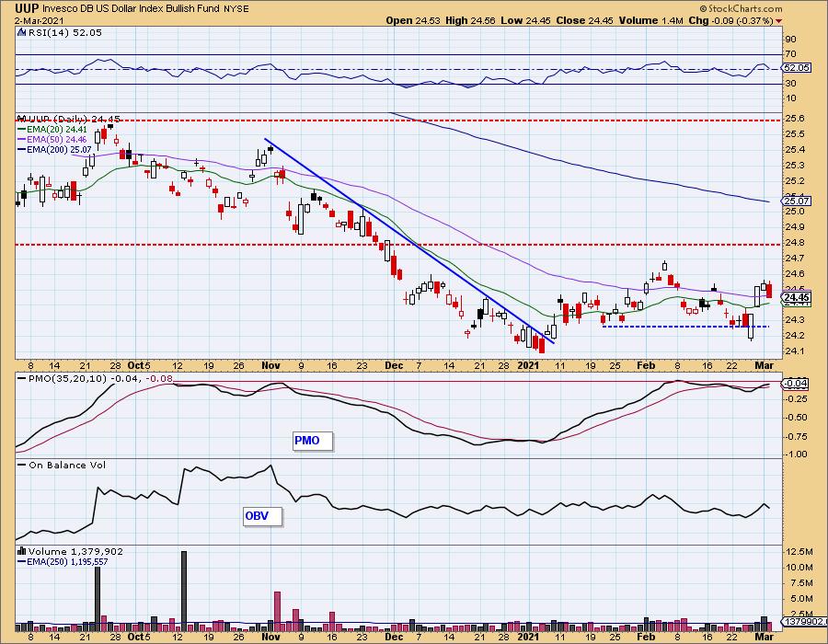Screen dimensions: 828x644
Task: Click the blue OBV annotation box
Action: click(x=263, y=516)
